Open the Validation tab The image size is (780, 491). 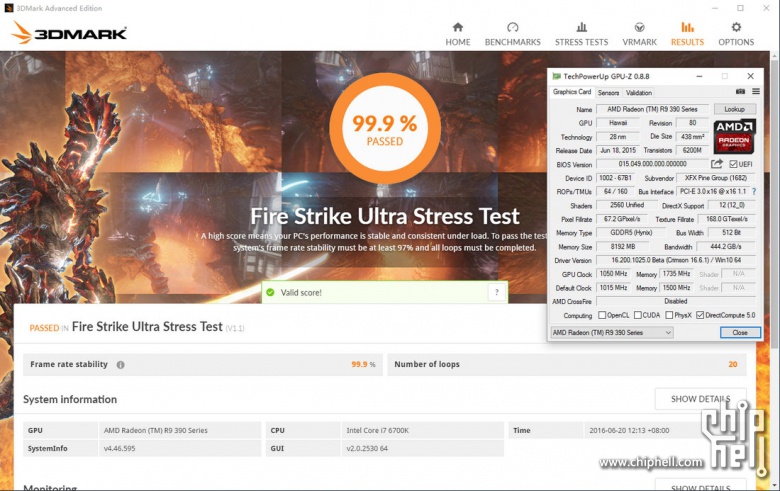pyautogui.click(x=639, y=93)
